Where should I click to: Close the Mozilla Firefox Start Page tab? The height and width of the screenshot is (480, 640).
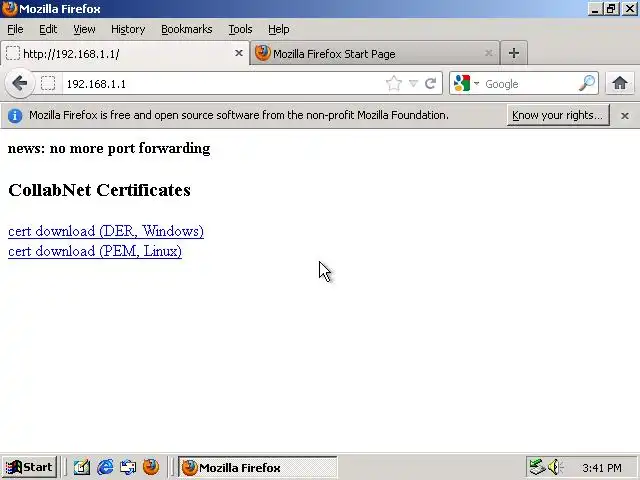coord(488,53)
